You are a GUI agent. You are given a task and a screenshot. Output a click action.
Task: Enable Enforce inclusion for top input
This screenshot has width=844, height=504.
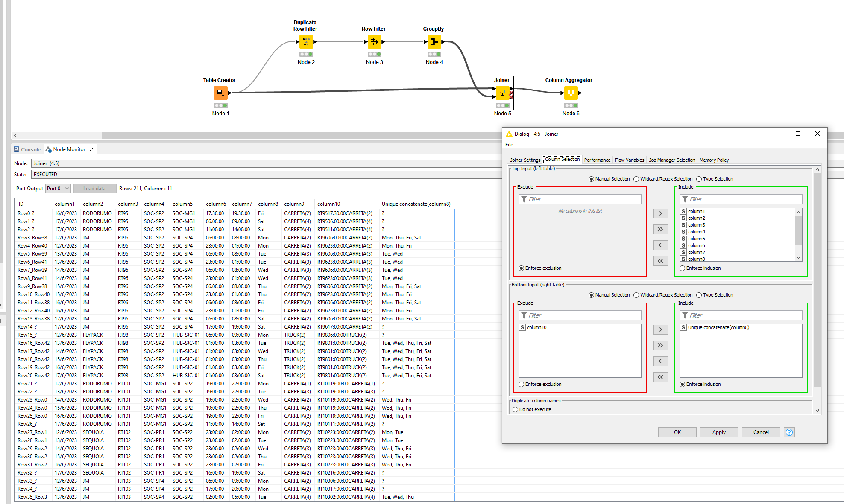coord(682,268)
